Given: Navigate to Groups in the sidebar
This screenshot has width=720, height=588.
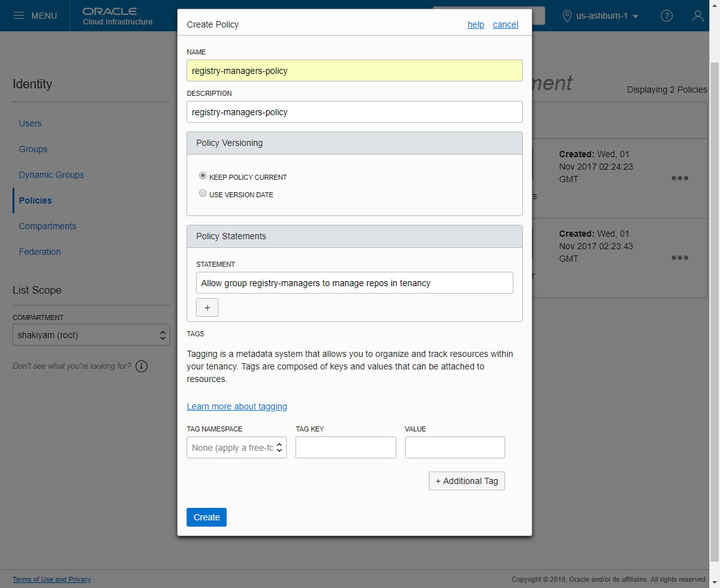Looking at the screenshot, I should click(x=33, y=149).
